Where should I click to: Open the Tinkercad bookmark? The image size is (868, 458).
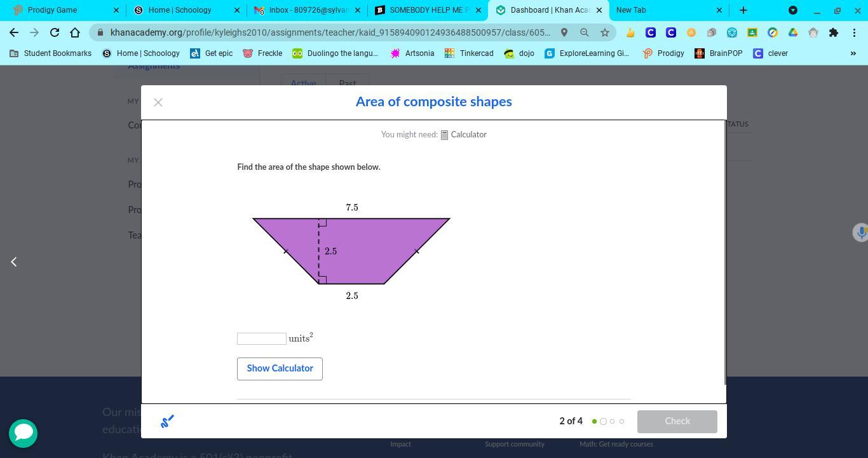(x=469, y=53)
